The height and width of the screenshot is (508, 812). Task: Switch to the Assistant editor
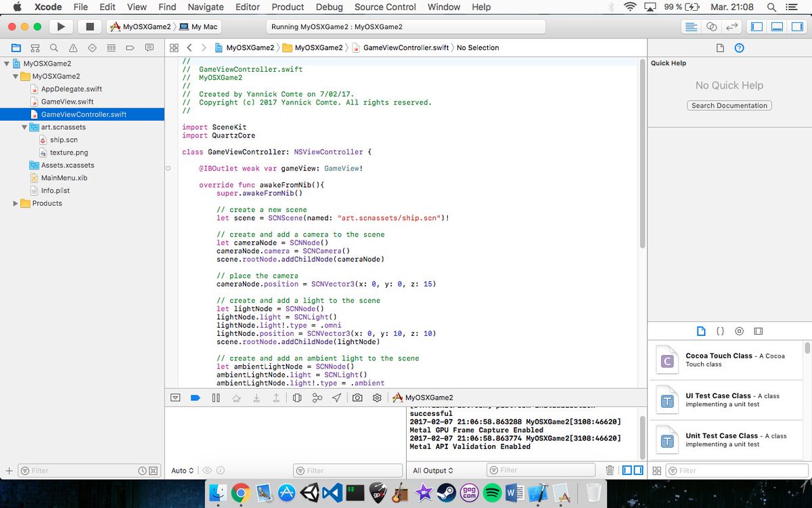click(x=711, y=26)
